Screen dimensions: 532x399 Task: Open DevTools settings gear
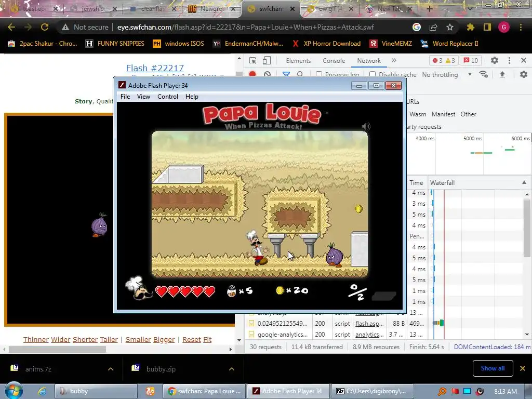(495, 61)
